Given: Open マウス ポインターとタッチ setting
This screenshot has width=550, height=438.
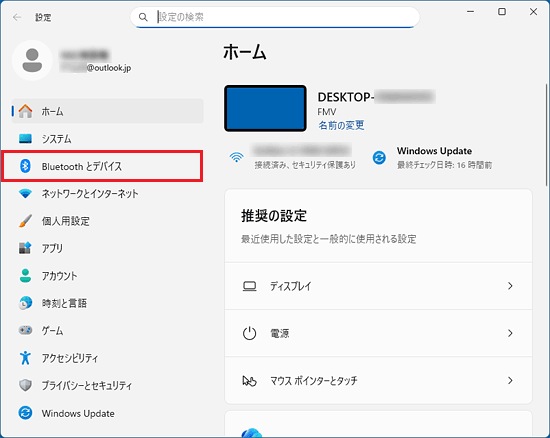Looking at the screenshot, I should [x=378, y=380].
